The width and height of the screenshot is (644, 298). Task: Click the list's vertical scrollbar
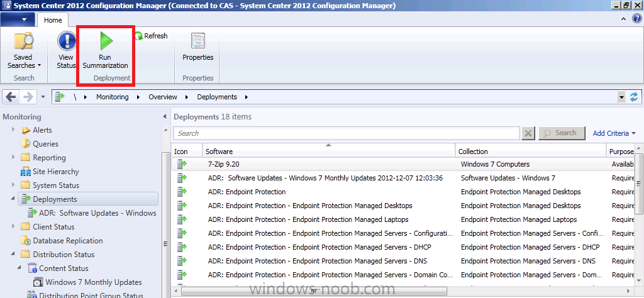(x=639, y=184)
